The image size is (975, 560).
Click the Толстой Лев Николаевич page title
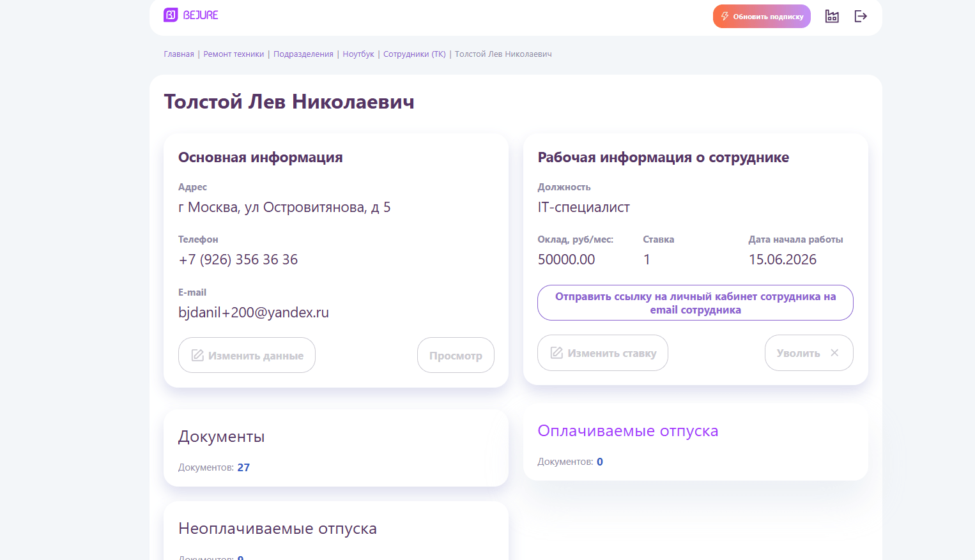(289, 102)
